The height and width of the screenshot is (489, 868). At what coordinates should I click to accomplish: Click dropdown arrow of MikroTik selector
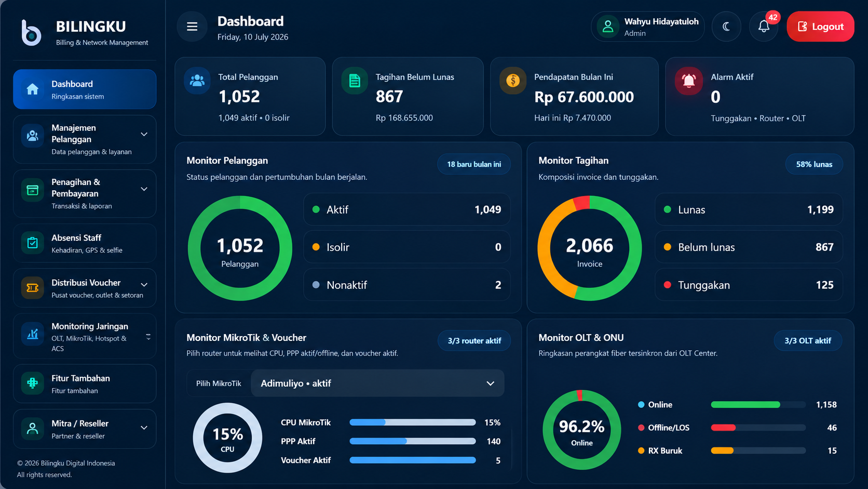click(490, 384)
